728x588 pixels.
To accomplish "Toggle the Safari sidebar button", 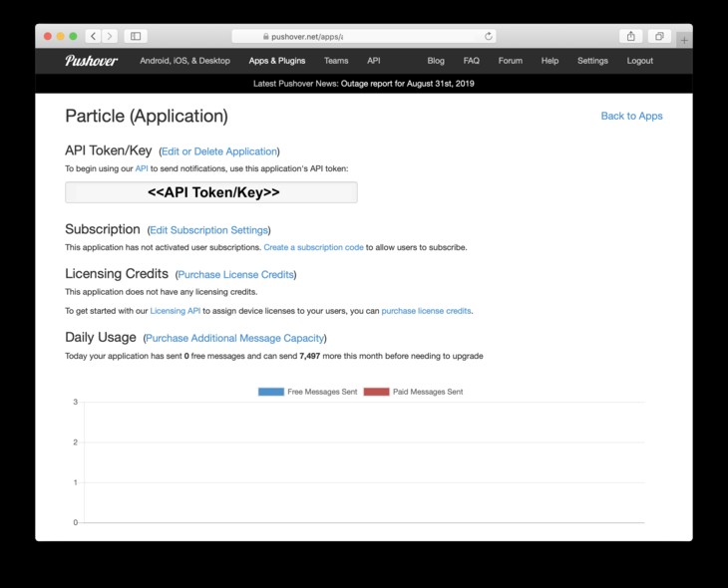I will (x=136, y=36).
